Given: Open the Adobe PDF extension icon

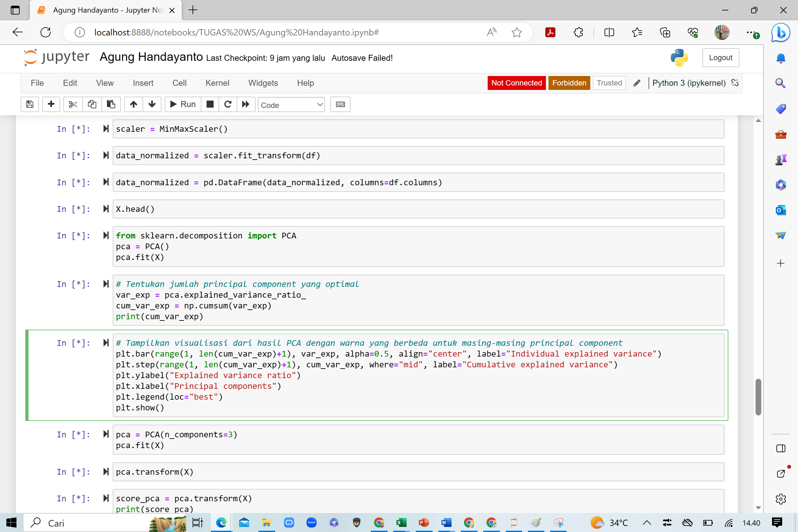Looking at the screenshot, I should click(550, 32).
